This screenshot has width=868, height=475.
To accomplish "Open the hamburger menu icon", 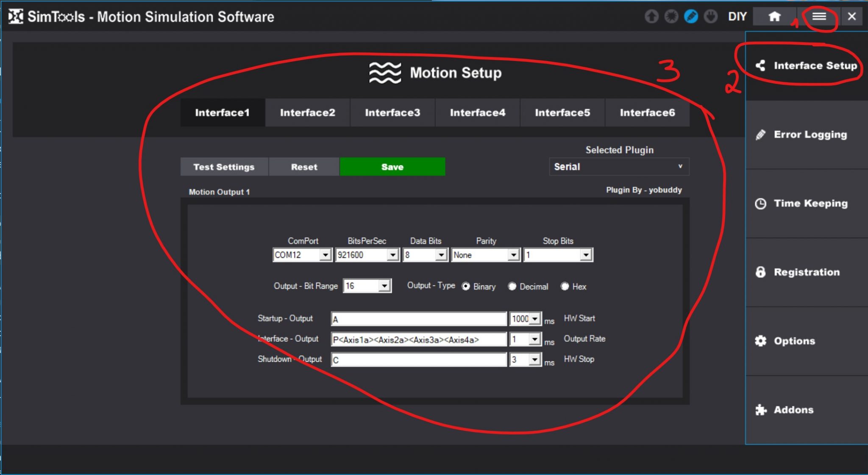I will tap(819, 17).
